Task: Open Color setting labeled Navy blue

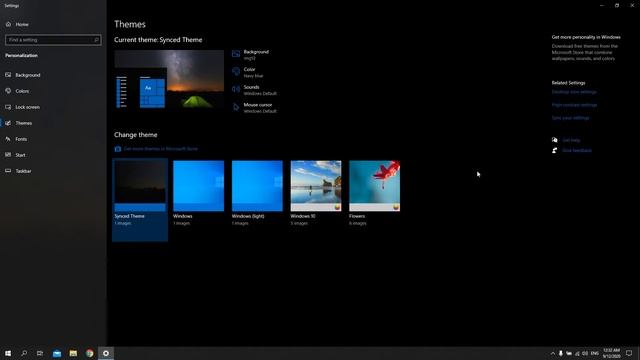Action: point(253,72)
